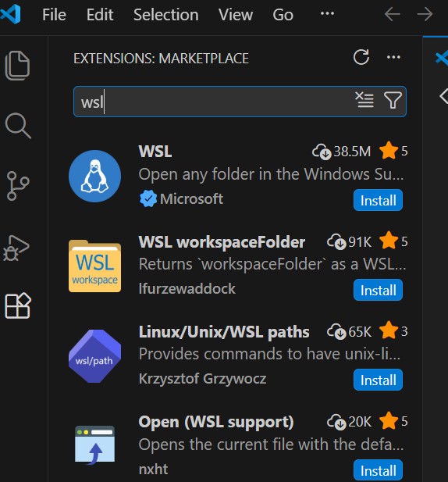Image resolution: width=448 pixels, height=482 pixels.
Task: Click star rating of WSL extension
Action: coord(393,151)
